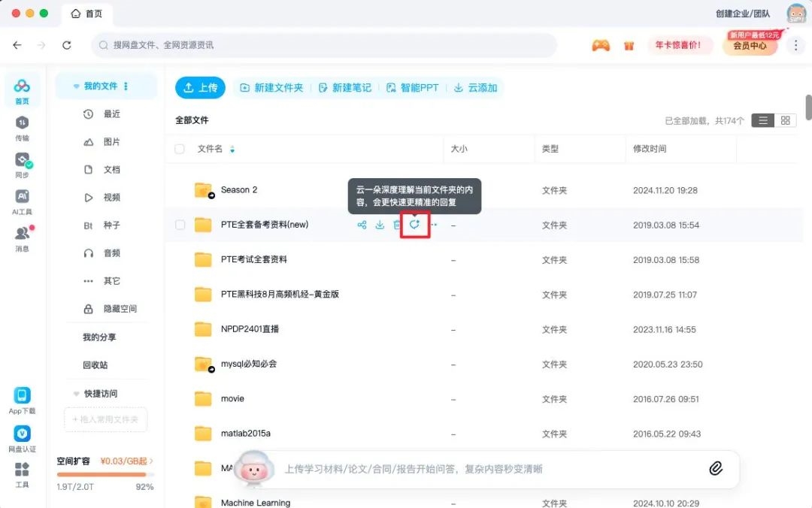Click the download icon on PTE全套备考资料(new) row
This screenshot has width=812, height=508.
click(380, 225)
